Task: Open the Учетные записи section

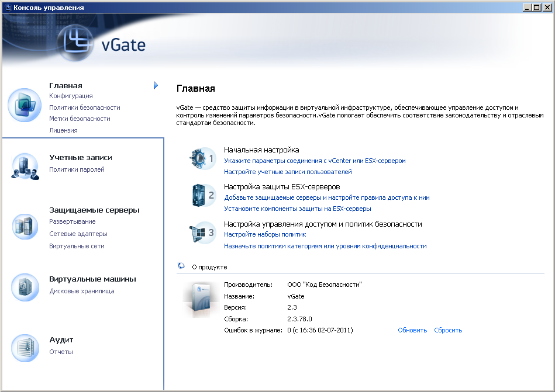Action: click(x=80, y=158)
